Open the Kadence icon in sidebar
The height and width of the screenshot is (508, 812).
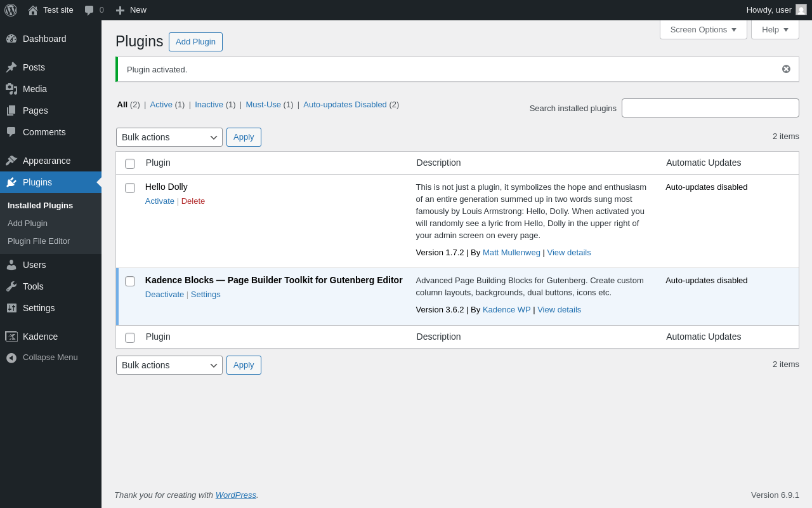click(11, 337)
